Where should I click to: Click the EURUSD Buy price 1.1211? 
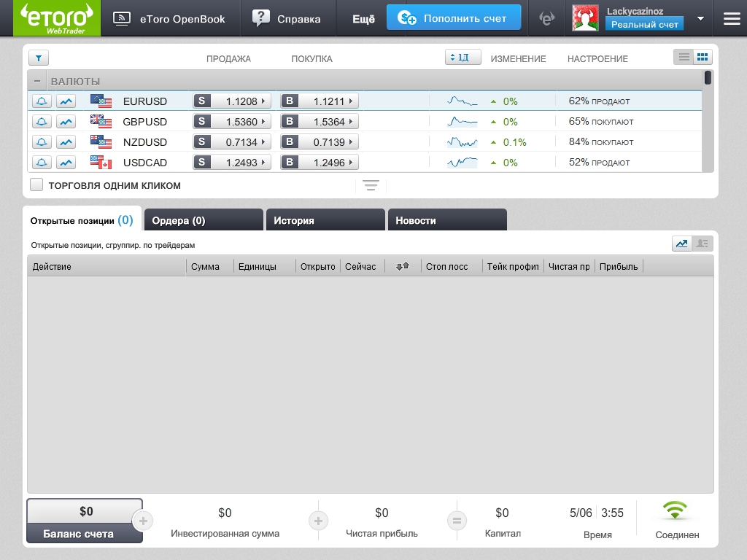point(320,101)
